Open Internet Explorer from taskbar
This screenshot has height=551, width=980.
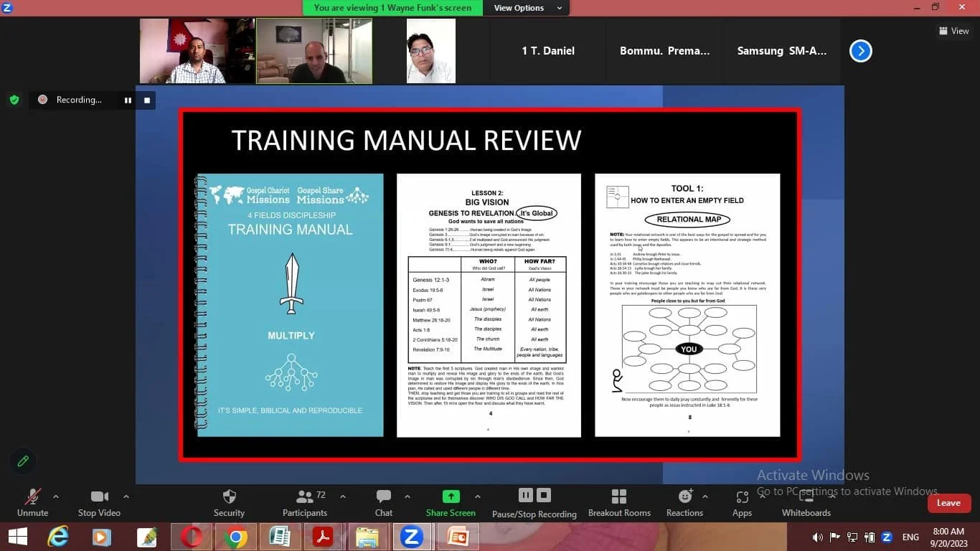[58, 537]
